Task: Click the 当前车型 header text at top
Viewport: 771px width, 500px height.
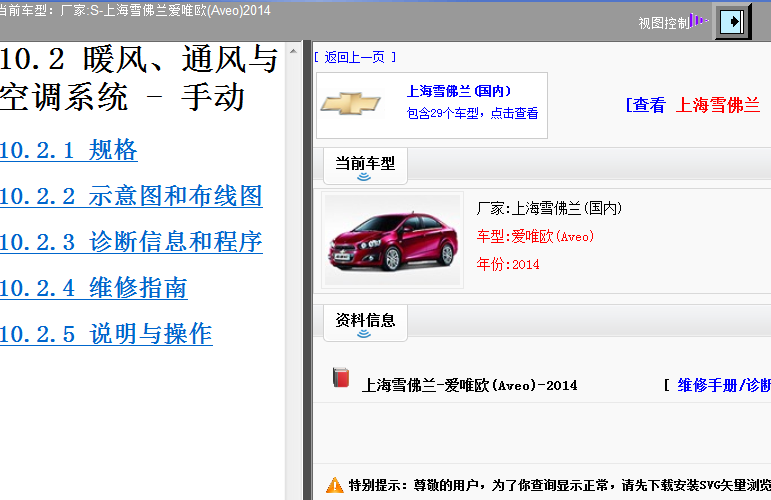Action: coord(135,10)
